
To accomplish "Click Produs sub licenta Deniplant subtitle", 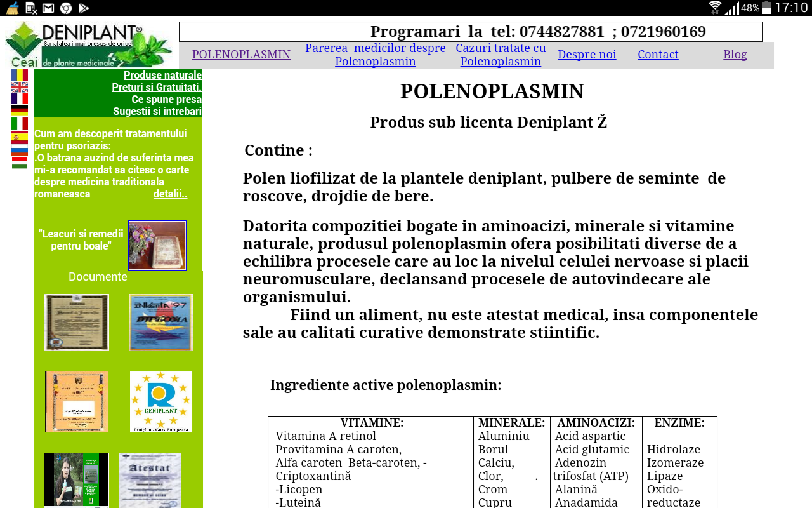I will (x=488, y=123).
